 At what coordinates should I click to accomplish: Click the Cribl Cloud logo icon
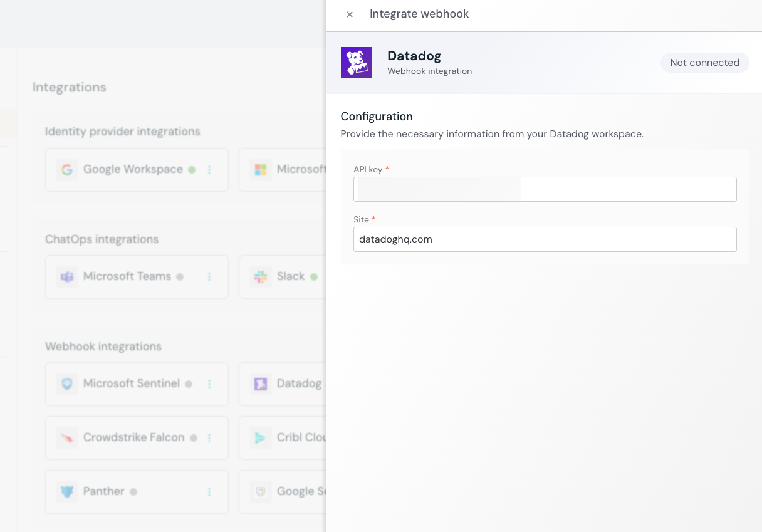click(261, 438)
